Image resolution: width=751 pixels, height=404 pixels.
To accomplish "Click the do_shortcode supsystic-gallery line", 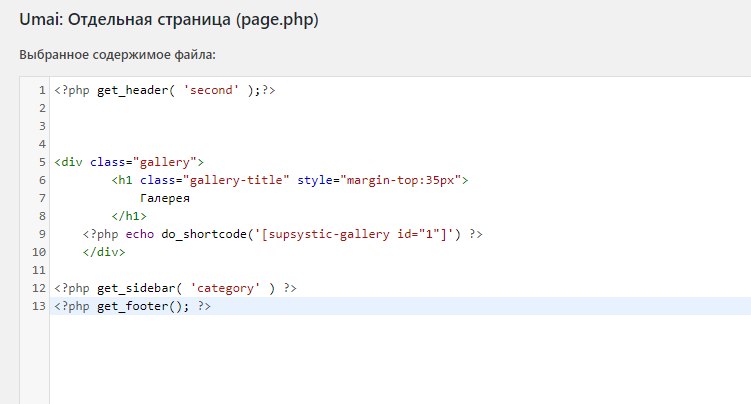I will point(283,234).
